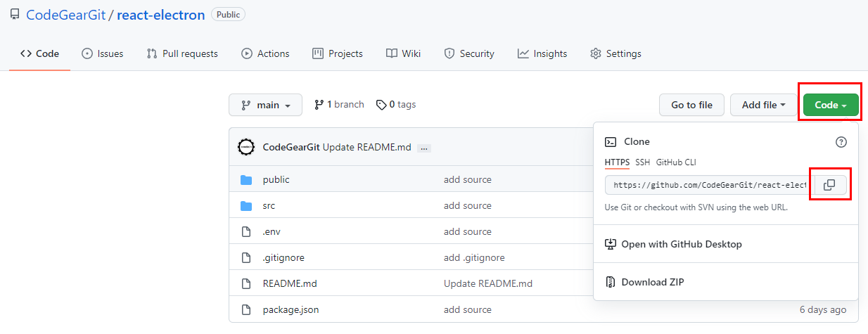Click the Go to file button
Image resolution: width=868 pixels, height=334 pixels.
pyautogui.click(x=691, y=105)
